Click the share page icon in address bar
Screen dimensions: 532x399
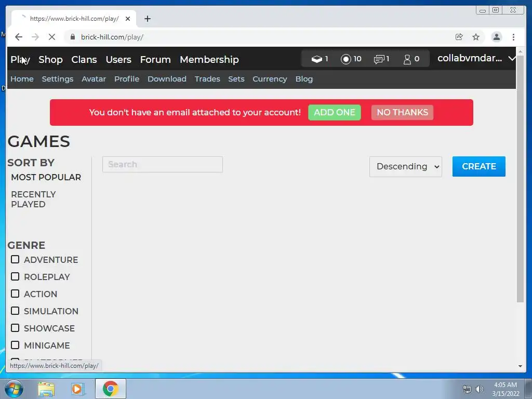coord(459,37)
